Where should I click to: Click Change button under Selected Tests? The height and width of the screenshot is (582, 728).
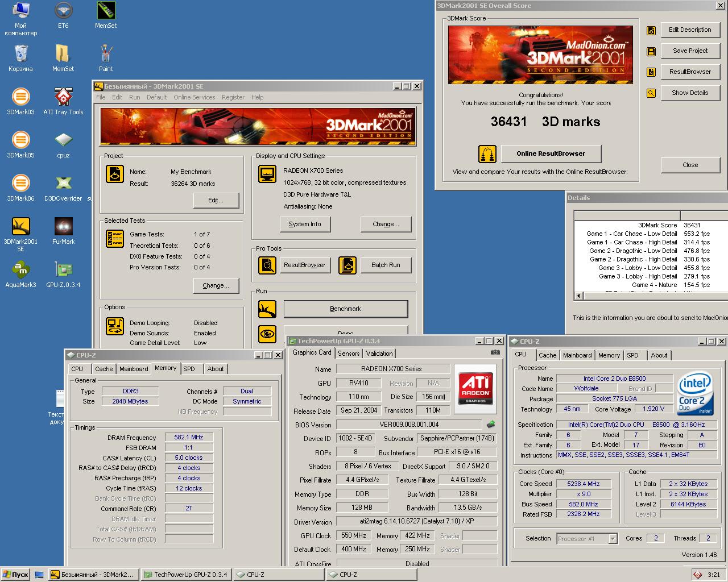pos(216,285)
